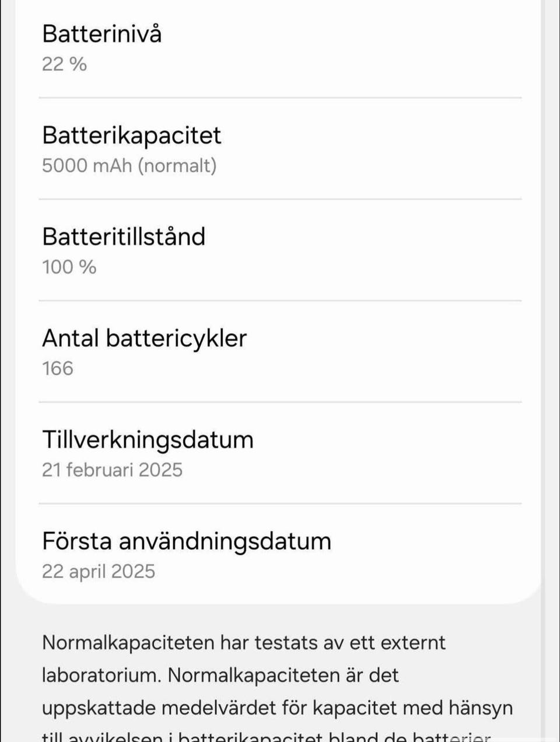Open the Batterikapacitet entry label
This screenshot has width=560, height=742.
[131, 135]
